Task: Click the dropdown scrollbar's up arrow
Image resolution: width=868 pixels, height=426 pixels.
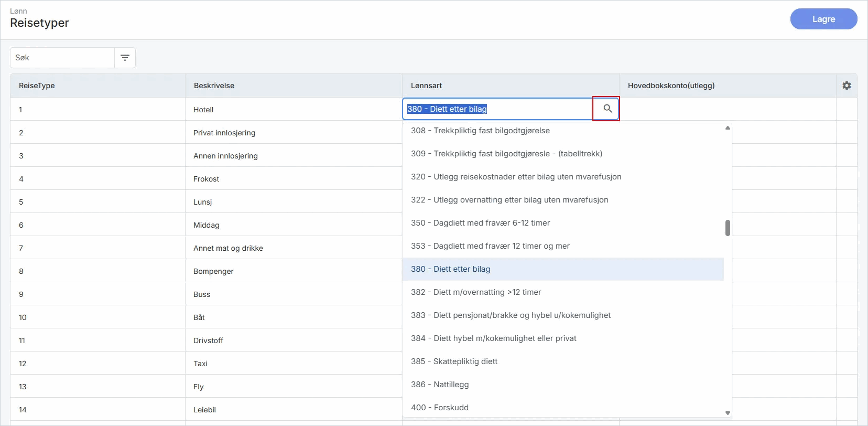Action: [x=728, y=127]
